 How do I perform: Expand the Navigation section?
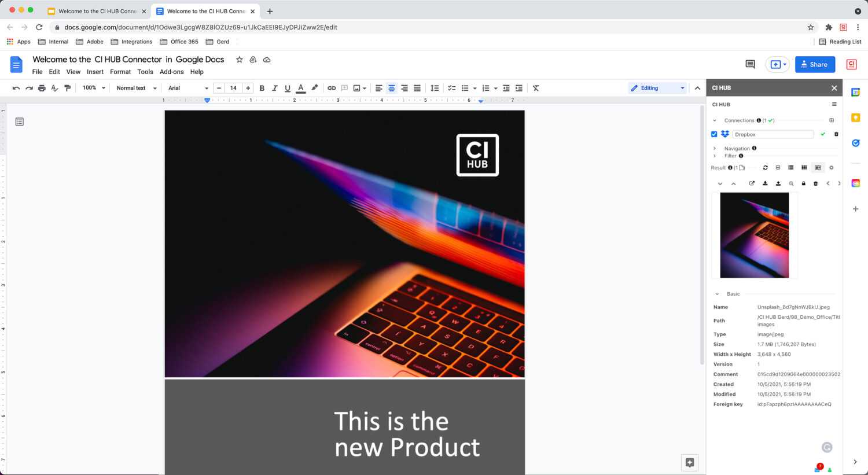click(x=715, y=149)
